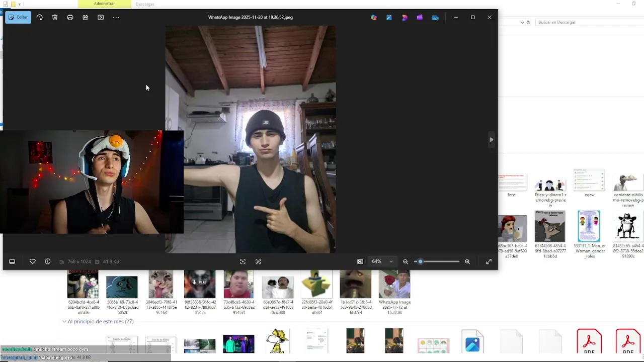Toggle the filmstrip view icon
The image size is (644, 362).
pos(12,261)
